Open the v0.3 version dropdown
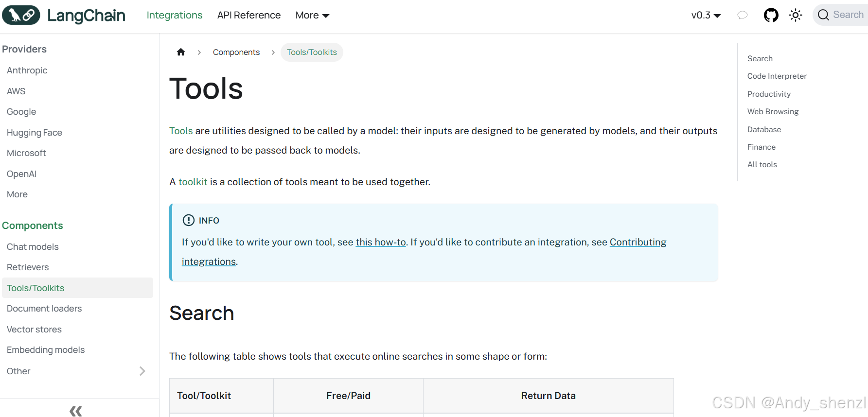868x417 pixels. click(x=706, y=15)
